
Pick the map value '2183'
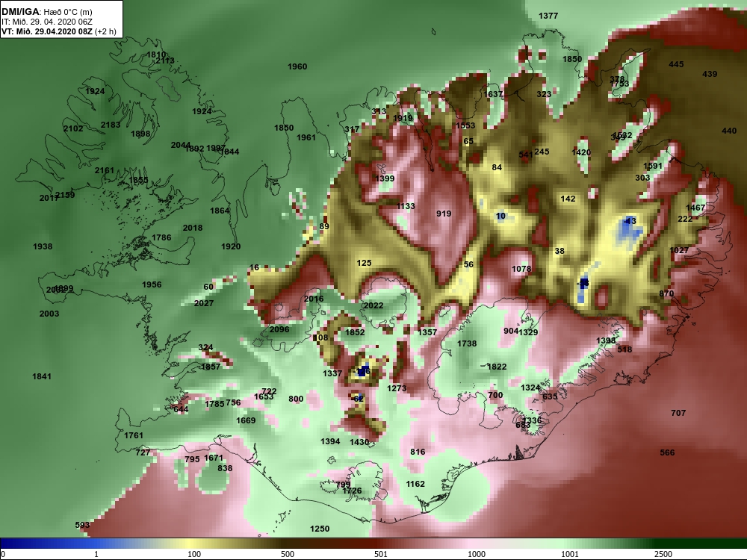[x=111, y=125]
